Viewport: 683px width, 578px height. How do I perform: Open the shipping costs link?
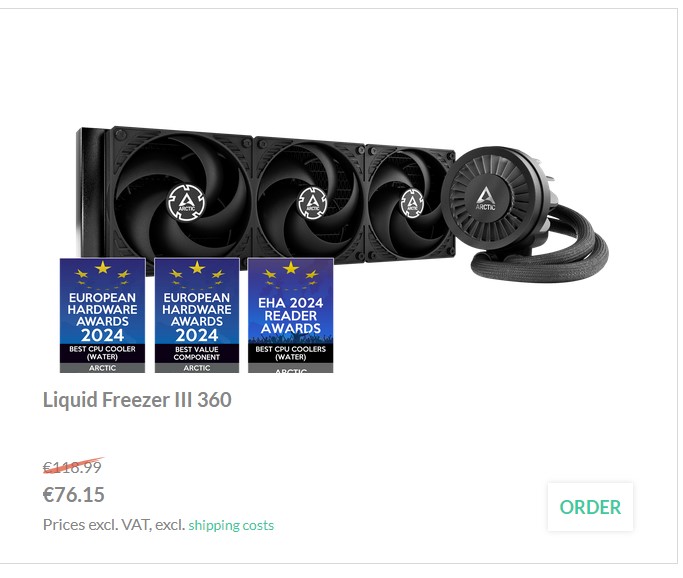pyautogui.click(x=231, y=525)
